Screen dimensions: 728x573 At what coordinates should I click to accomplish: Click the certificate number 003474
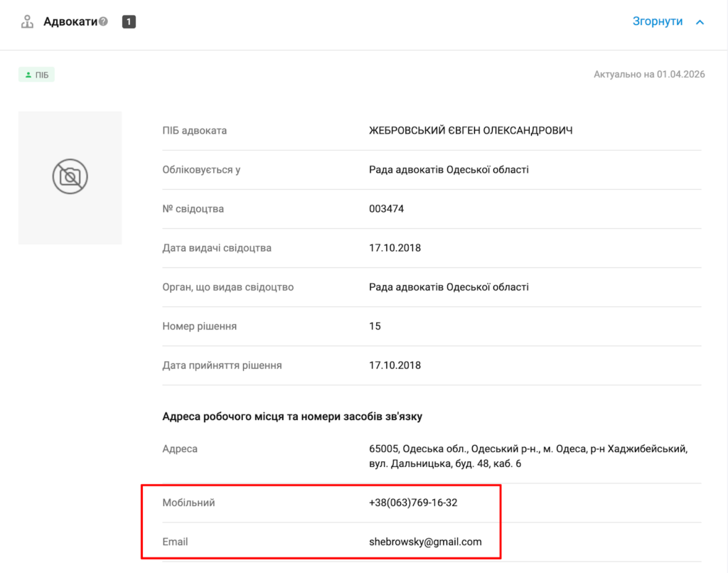(x=386, y=209)
